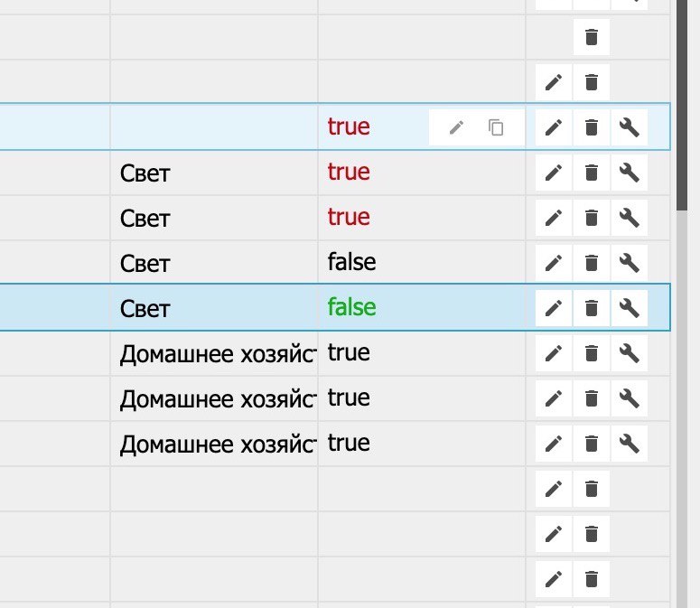The image size is (700, 608).
Task: Edit the object in the highlighted row without a room name
Action: pyautogui.click(x=554, y=127)
